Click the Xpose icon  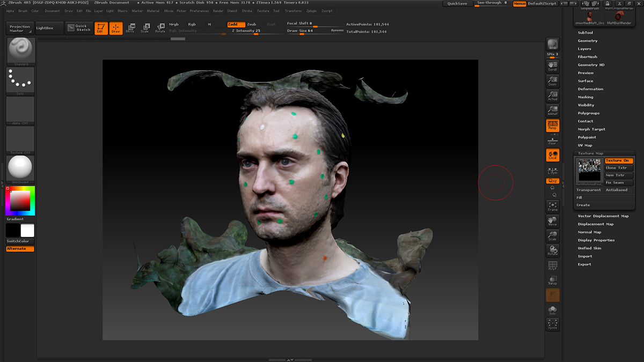(x=552, y=324)
